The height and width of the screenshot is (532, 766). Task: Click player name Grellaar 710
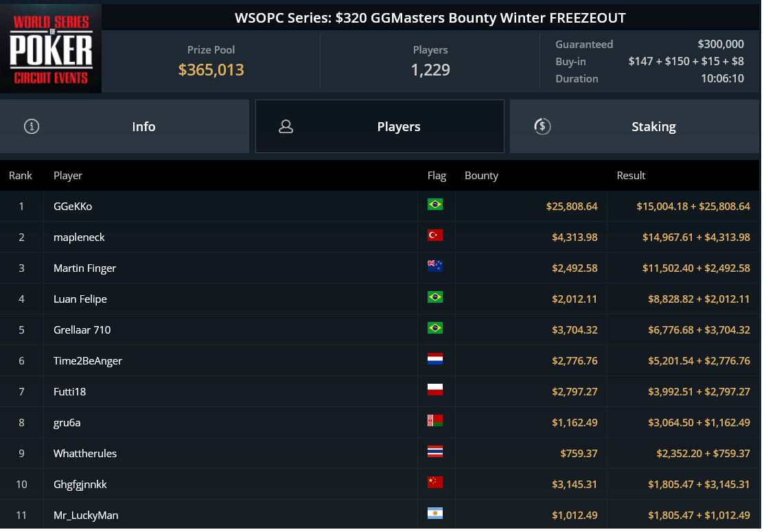pos(82,329)
